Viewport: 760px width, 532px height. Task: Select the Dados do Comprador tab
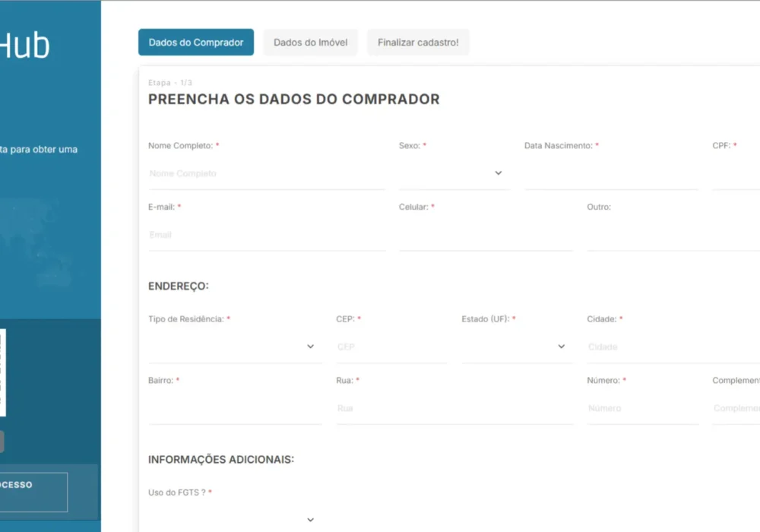click(195, 43)
